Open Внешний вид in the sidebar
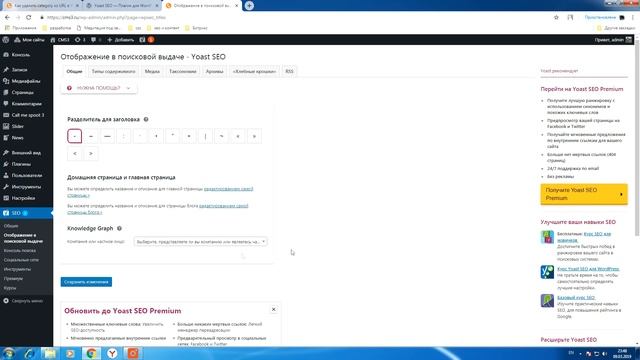The width and height of the screenshot is (640, 360). (26, 153)
